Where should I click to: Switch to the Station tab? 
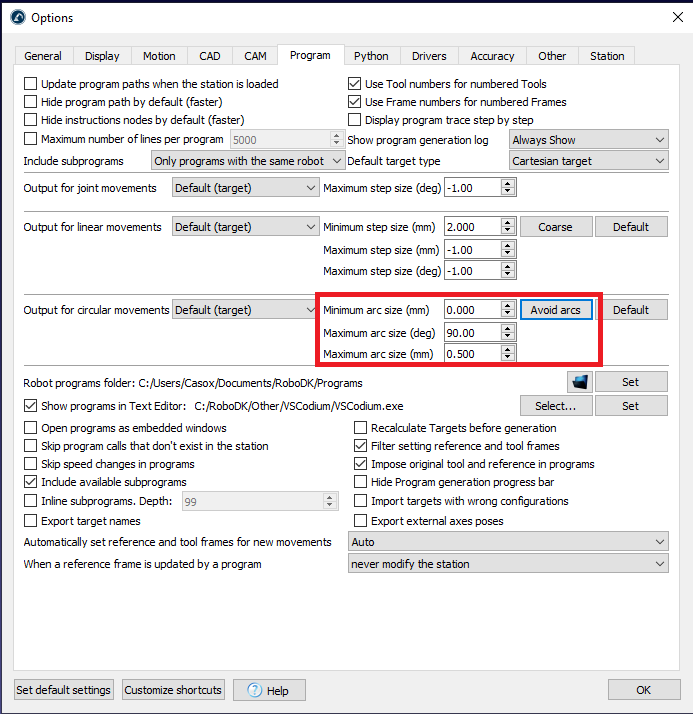click(607, 56)
